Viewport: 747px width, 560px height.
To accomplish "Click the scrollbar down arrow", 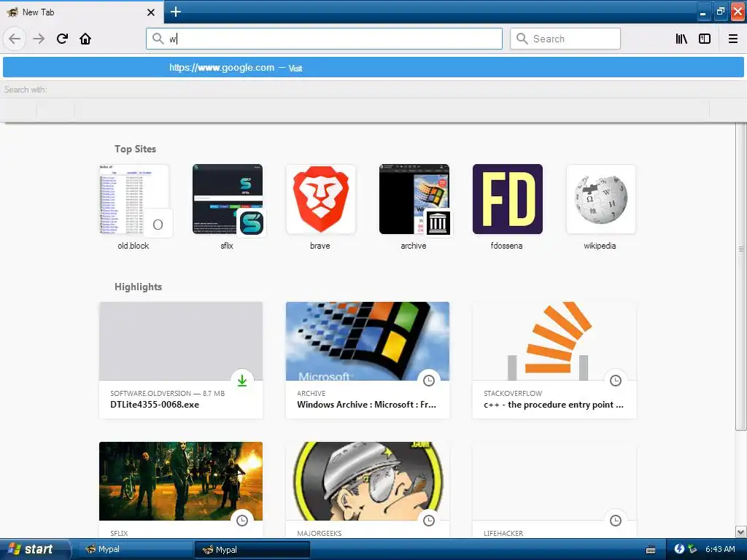I will (740, 532).
